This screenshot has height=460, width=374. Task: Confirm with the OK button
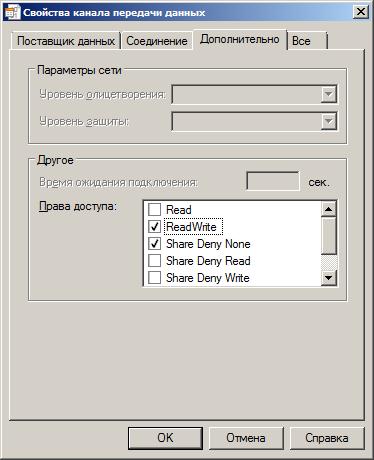tap(165, 438)
